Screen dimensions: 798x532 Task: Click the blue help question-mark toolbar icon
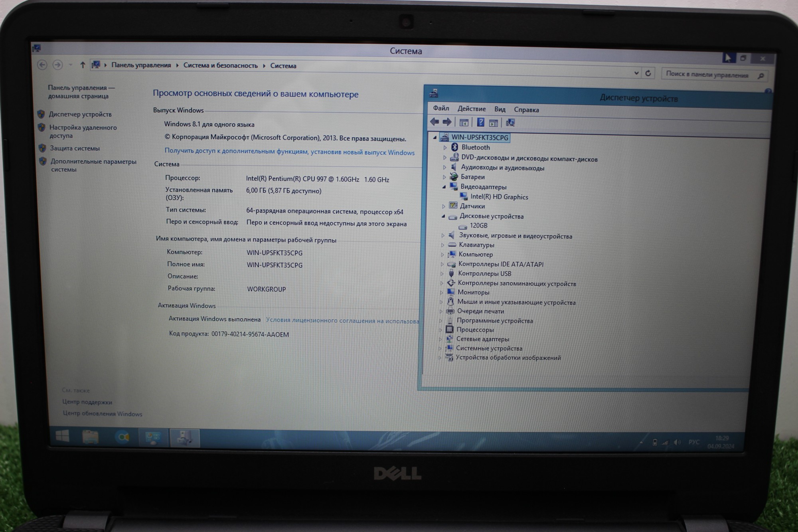point(481,122)
